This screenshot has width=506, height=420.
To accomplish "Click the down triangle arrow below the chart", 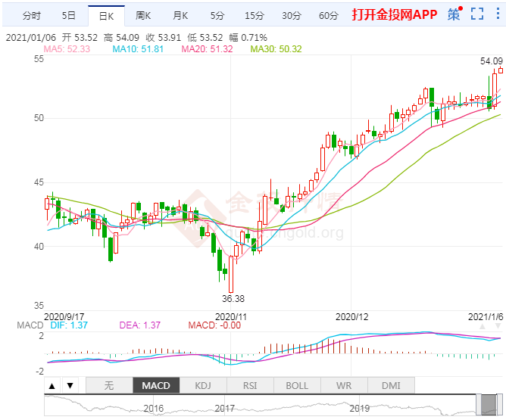I will point(69,385).
